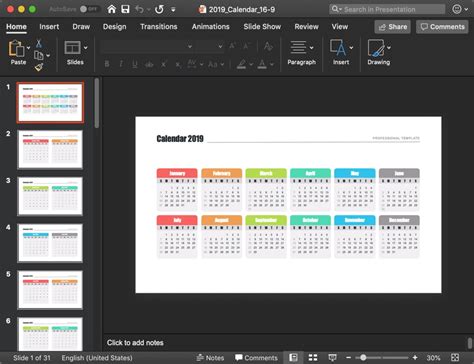The image size is (474, 364).
Task: Select the Format Painter brush icon
Action: click(39, 67)
